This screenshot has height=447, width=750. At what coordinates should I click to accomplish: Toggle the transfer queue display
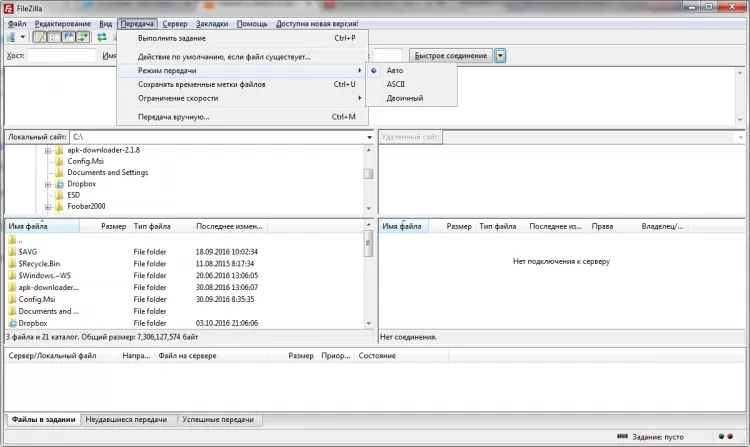[83, 37]
